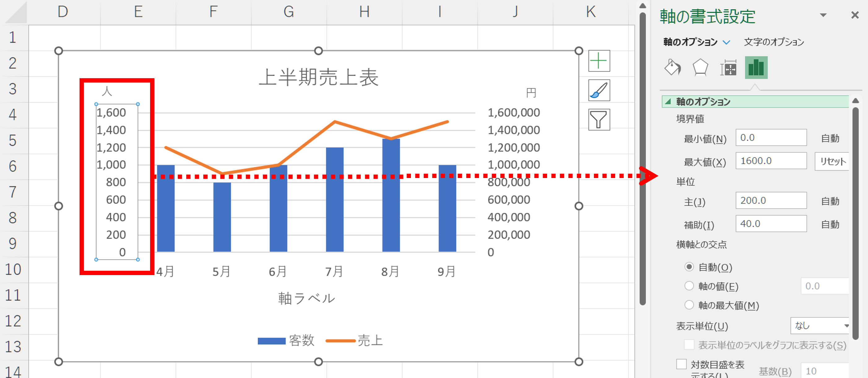Image resolution: width=868 pixels, height=378 pixels.
Task: Select the 効果 pentagon icon
Action: 700,68
